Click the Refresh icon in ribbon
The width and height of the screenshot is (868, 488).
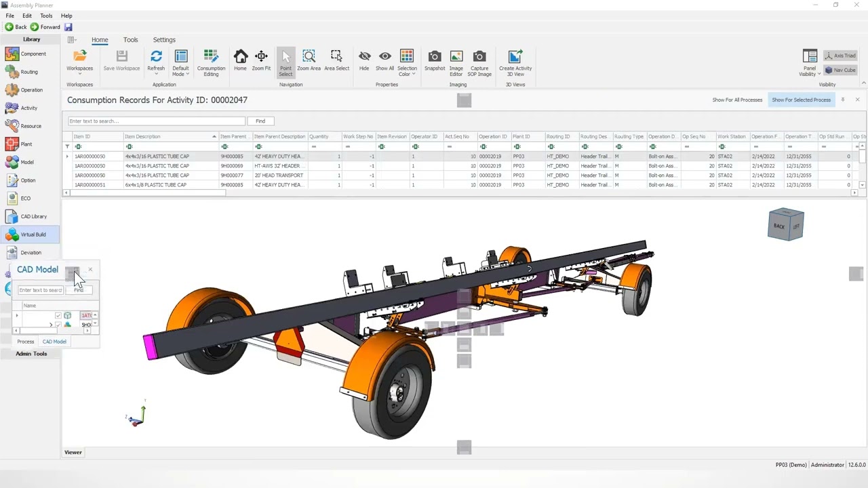point(156,56)
